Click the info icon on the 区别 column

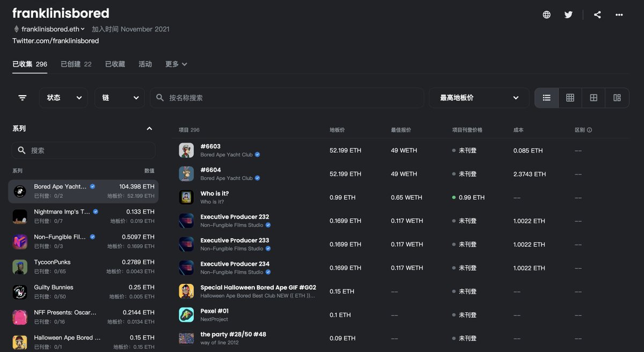coord(591,130)
